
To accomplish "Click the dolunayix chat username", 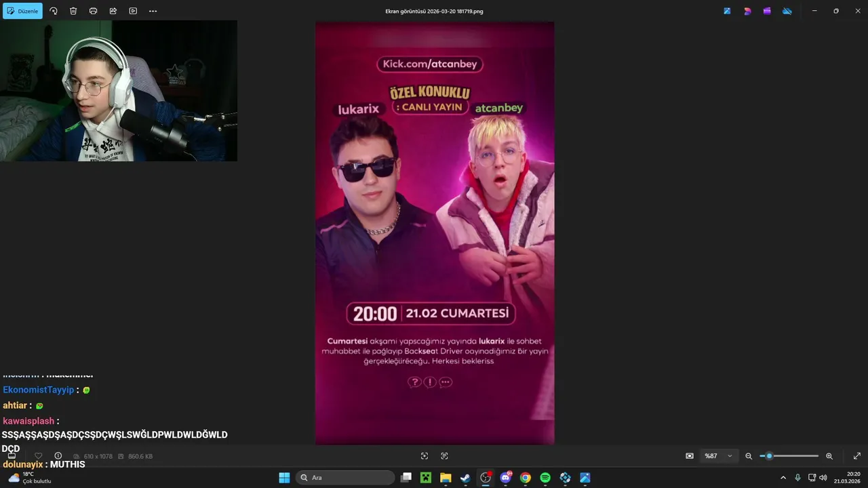I will tap(22, 464).
